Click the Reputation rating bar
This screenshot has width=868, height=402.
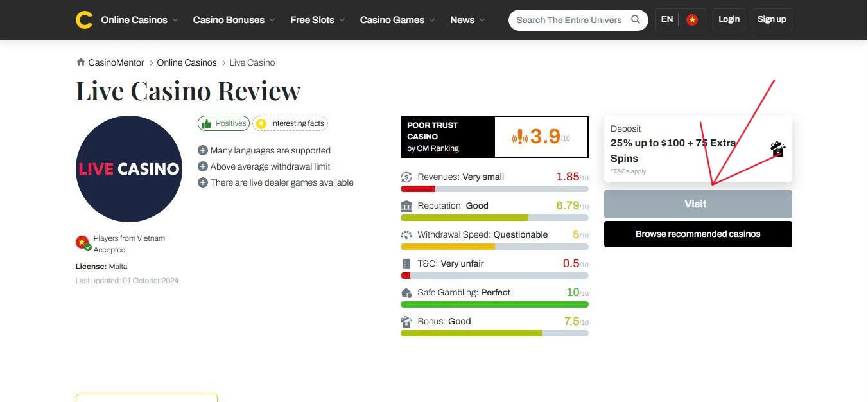pos(494,218)
